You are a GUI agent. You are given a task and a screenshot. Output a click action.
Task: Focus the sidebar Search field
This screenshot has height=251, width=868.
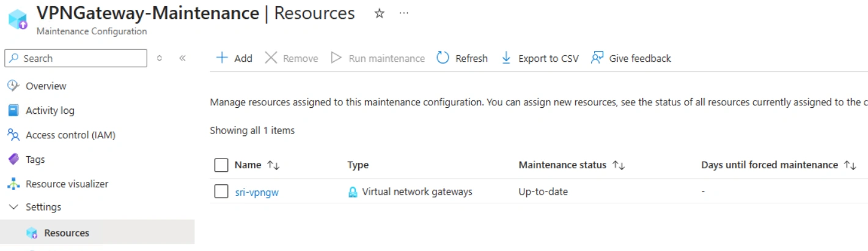76,58
